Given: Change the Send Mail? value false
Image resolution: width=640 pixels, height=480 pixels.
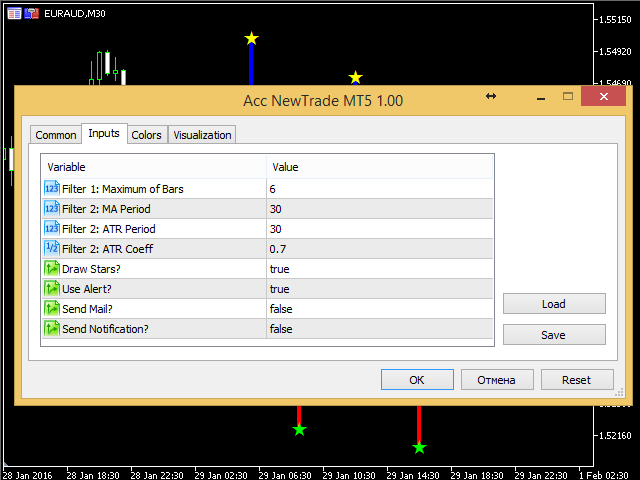Looking at the screenshot, I should 380,309.
